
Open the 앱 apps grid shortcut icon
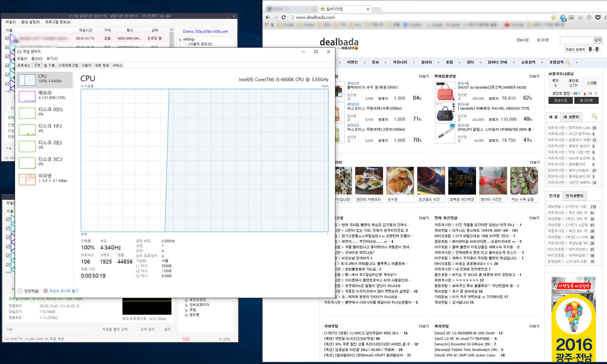267,25
